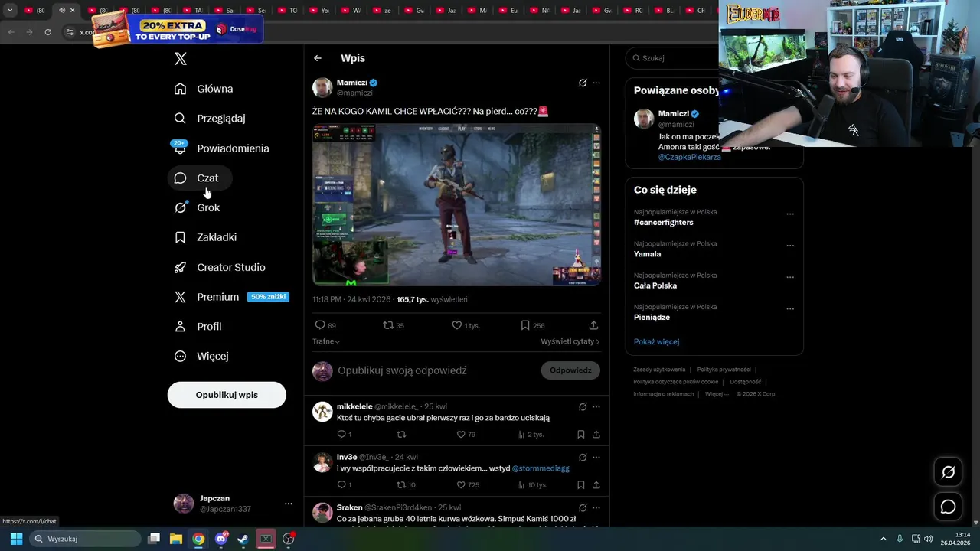The width and height of the screenshot is (980, 551).
Task: Open Zakładki bookmarks
Action: point(205,237)
